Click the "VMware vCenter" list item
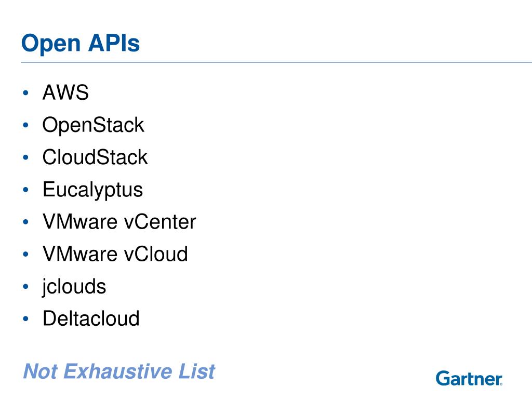Viewport: 532px width, 399px height. 119,222
